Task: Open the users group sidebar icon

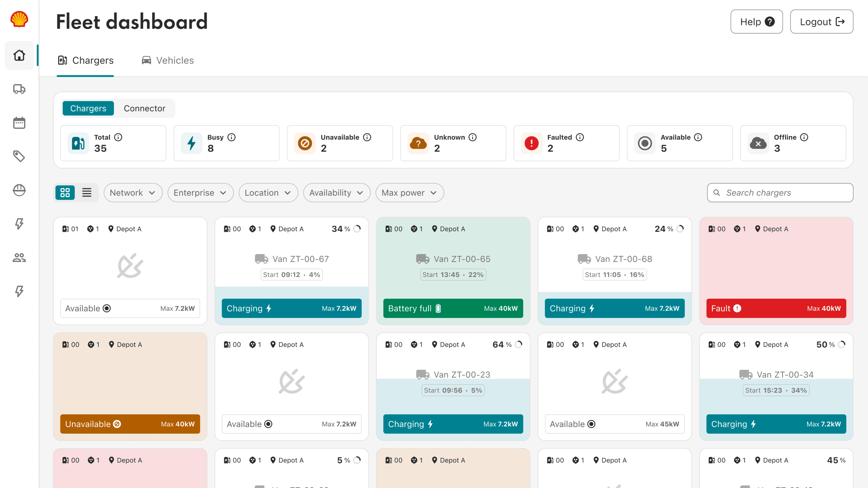Action: click(19, 257)
